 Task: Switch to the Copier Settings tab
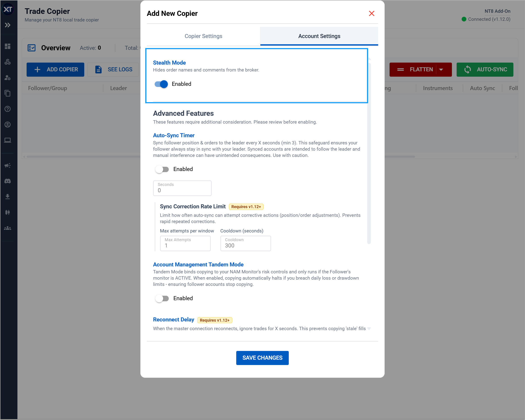pos(203,36)
